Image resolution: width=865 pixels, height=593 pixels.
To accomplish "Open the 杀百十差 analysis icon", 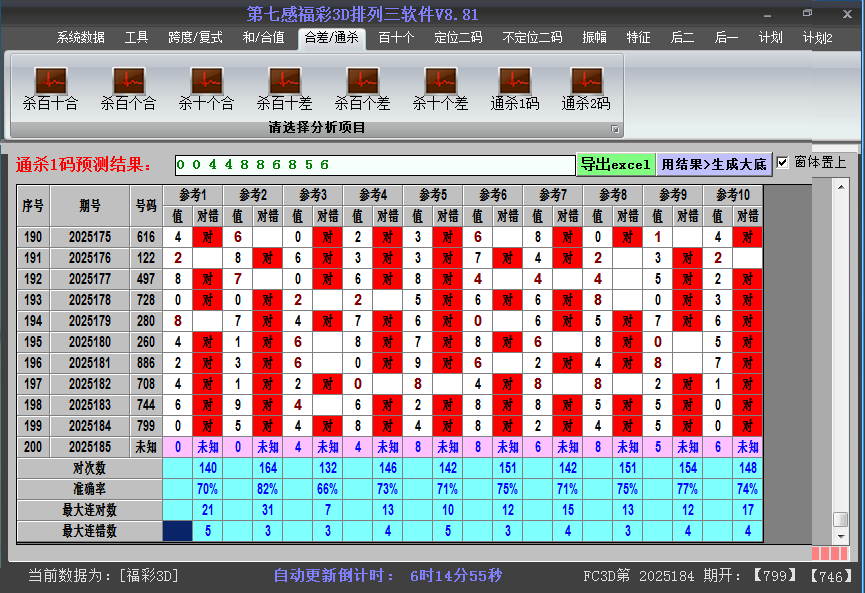I will (285, 89).
